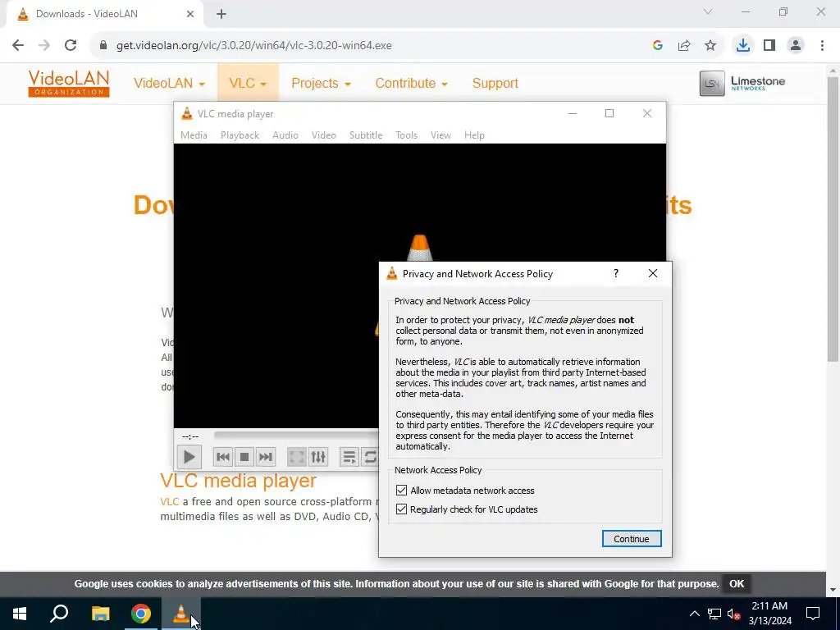Go back in Chrome browser
This screenshot has height=630, width=840.
[18, 46]
